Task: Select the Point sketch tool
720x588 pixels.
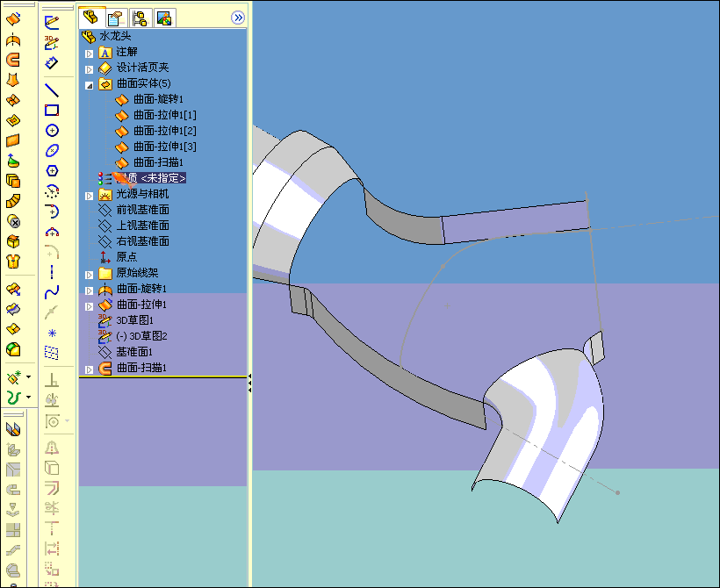Action: [x=52, y=333]
